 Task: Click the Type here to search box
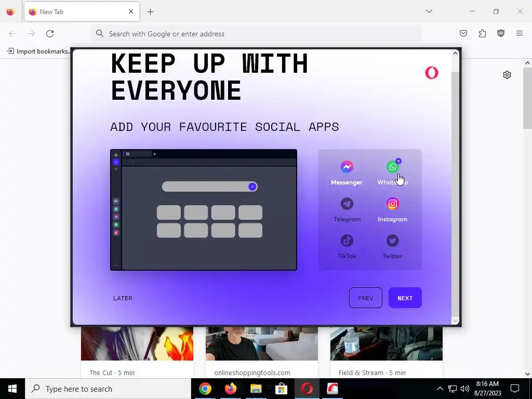pos(108,389)
